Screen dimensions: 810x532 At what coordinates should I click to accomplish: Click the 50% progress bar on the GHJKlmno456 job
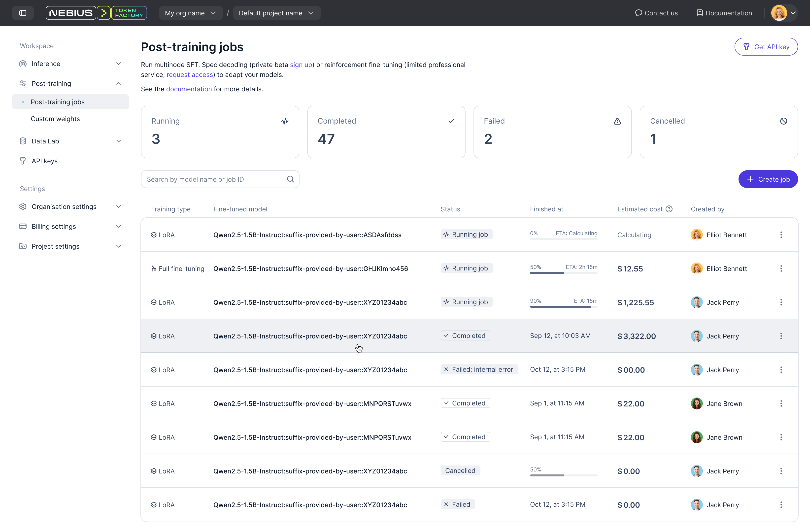[x=563, y=273]
